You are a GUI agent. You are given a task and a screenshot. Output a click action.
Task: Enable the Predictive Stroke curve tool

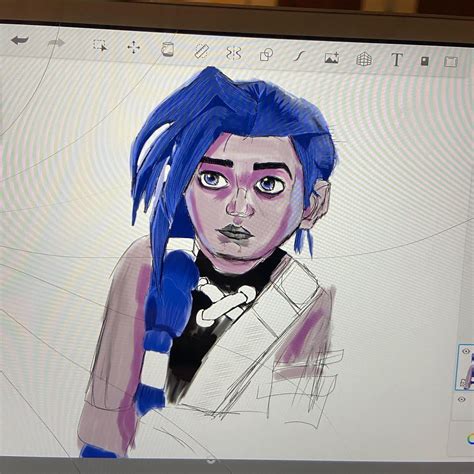point(299,56)
